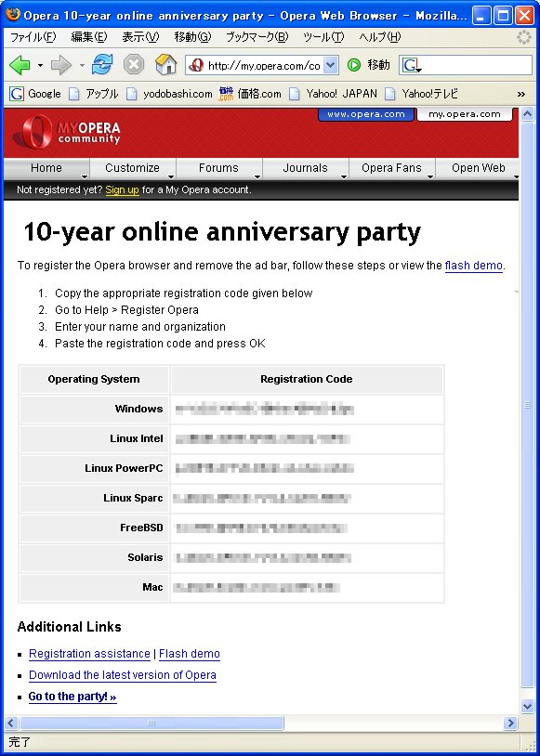Open the yodobashi.com bookmark
Screen dimensions: 540x756
click(x=169, y=94)
